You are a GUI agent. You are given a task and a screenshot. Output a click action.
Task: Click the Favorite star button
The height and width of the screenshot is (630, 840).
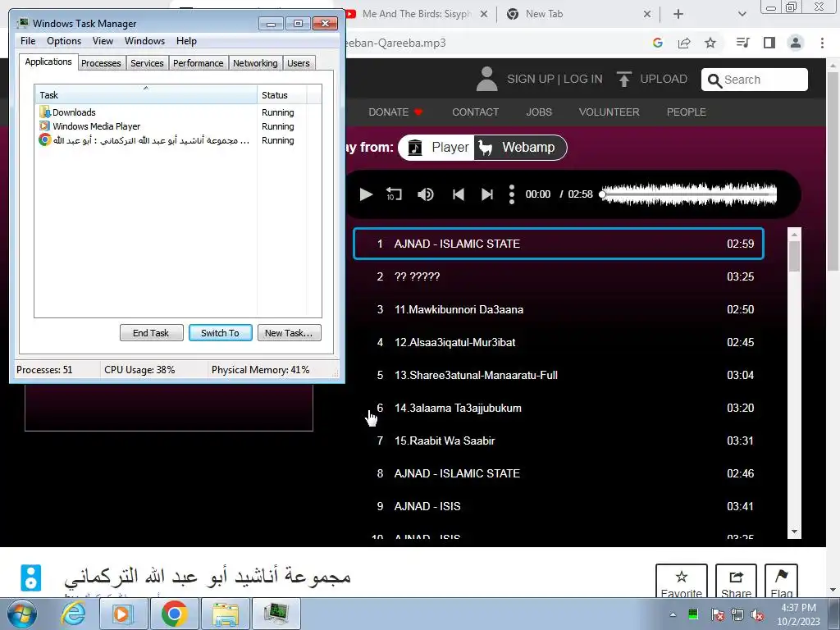pos(682,582)
